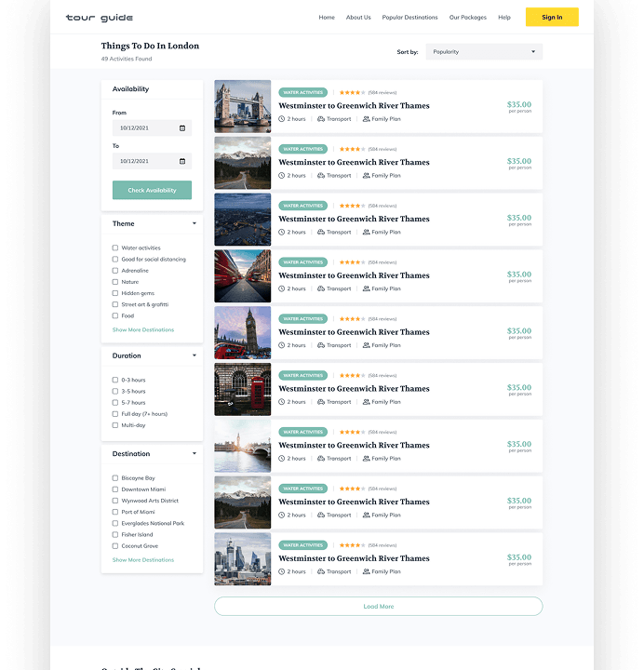644x670 pixels.
Task: Click clock icon in river bridge sunset card
Action: (282, 459)
